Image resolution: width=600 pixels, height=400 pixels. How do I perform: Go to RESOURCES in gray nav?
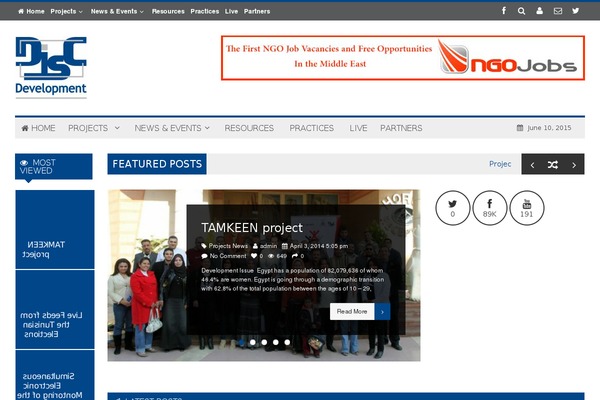point(249,128)
